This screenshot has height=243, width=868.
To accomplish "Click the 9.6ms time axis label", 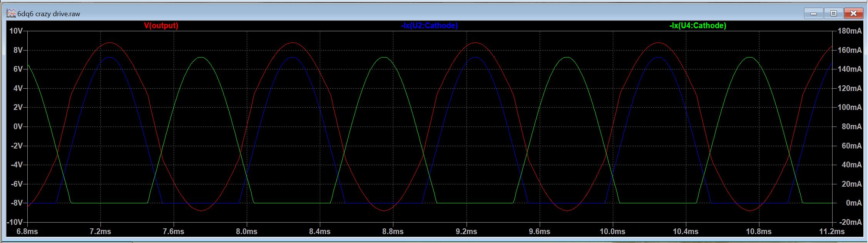I will [x=539, y=231].
